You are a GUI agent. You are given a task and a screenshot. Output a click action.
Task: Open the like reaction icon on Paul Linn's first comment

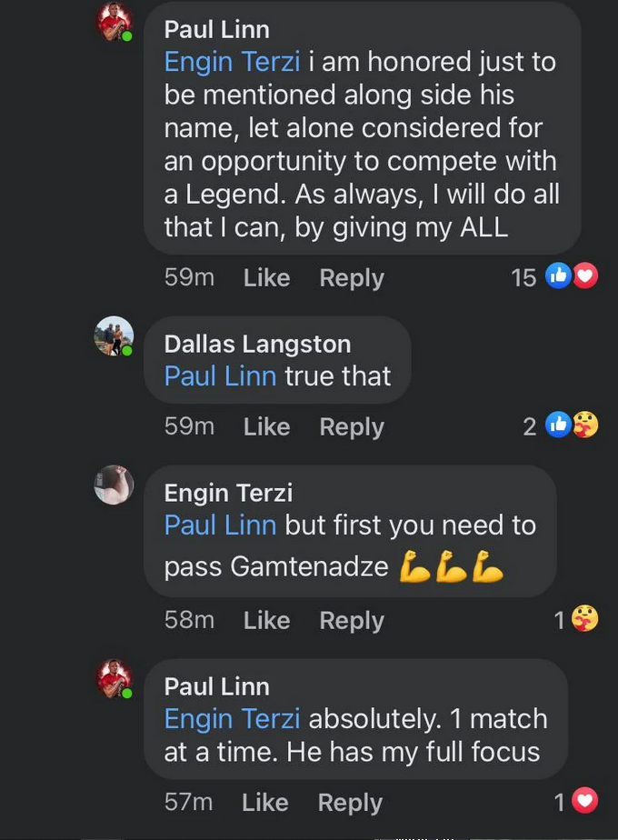point(558,276)
